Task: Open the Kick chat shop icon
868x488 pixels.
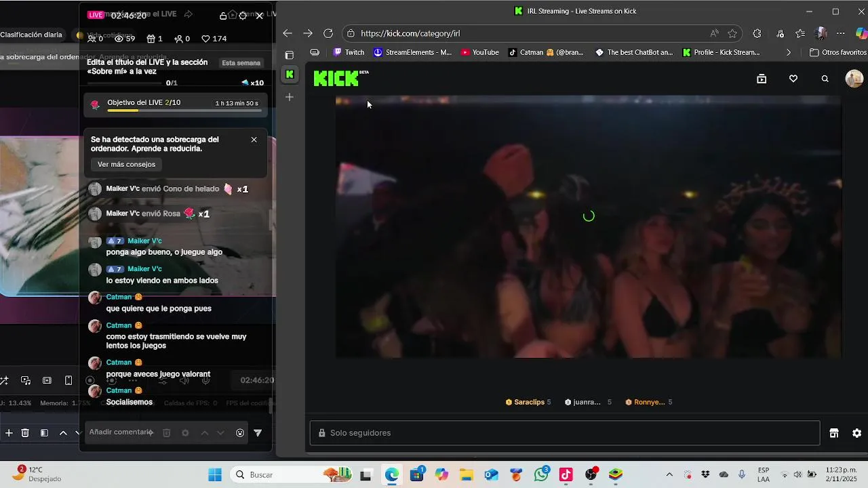Action: [x=834, y=433]
